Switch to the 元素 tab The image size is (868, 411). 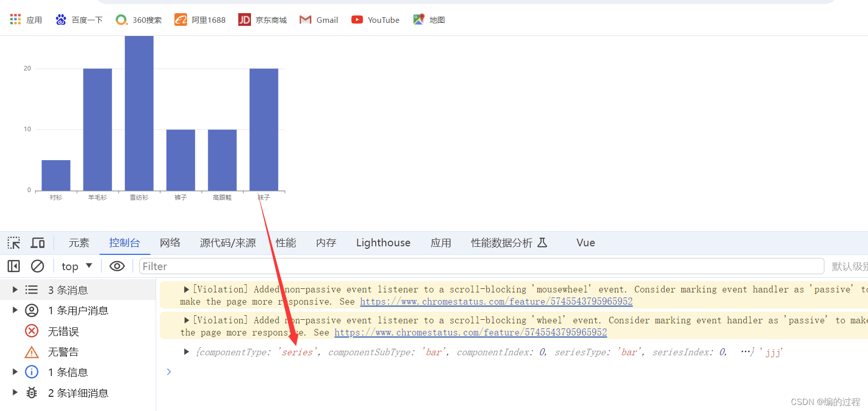click(79, 243)
